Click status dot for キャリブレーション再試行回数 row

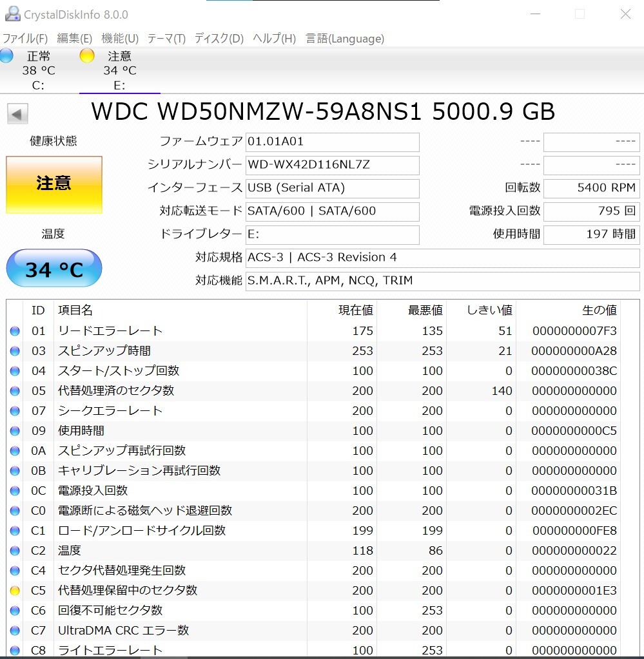[15, 471]
